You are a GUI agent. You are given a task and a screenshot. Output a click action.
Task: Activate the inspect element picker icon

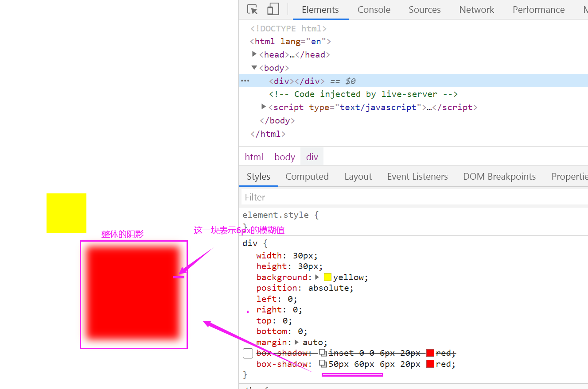(253, 9)
